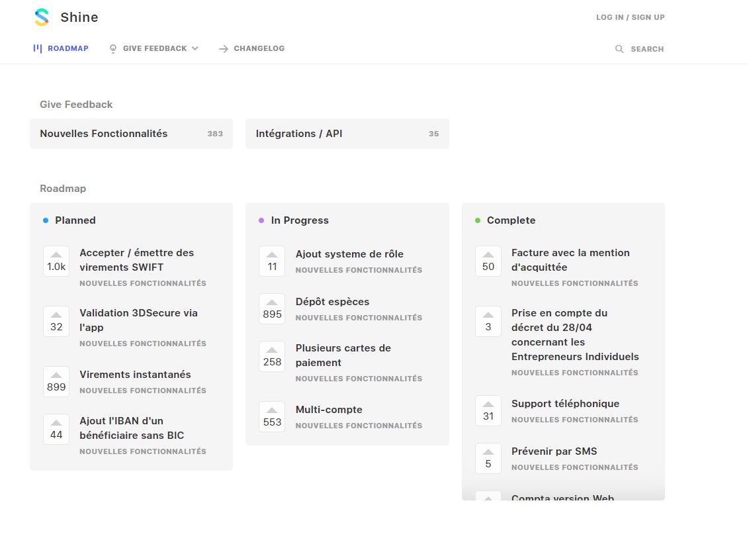Click Log In / Sign Up

pos(630,17)
